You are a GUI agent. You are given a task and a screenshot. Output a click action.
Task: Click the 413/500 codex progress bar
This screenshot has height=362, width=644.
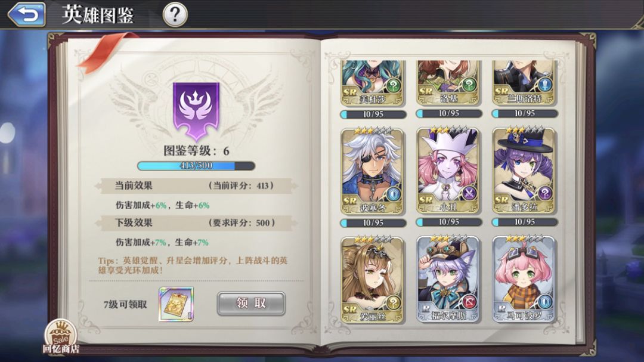[196, 166]
